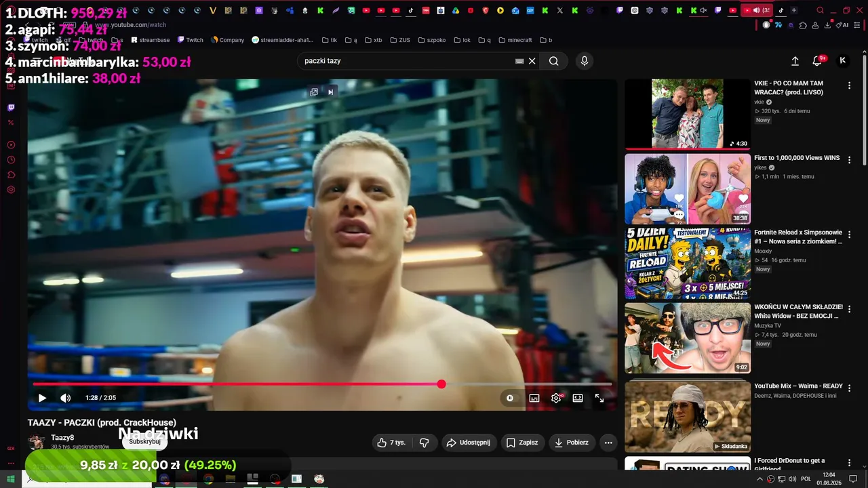The height and width of the screenshot is (488, 868).
Task: Open the on-screen keyboard icon in search box
Action: (519, 61)
